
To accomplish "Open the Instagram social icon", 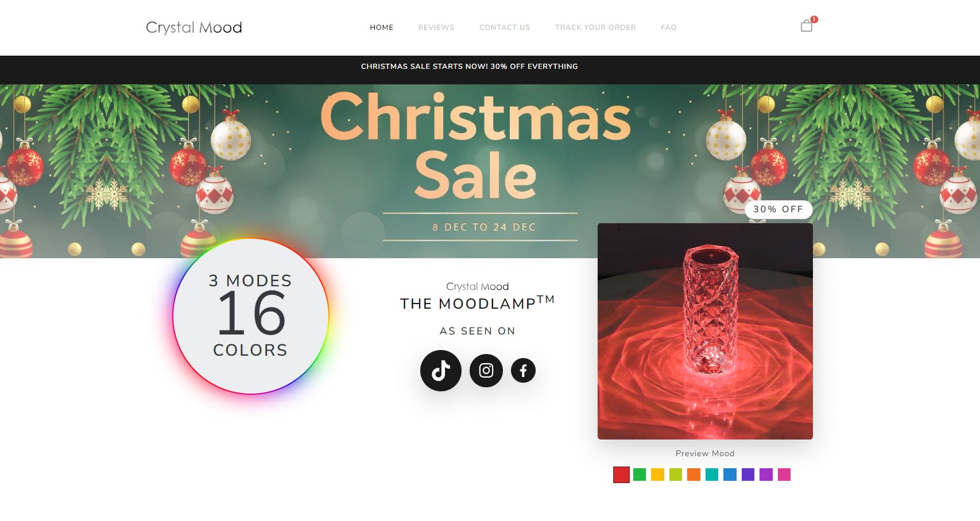I will pos(486,371).
